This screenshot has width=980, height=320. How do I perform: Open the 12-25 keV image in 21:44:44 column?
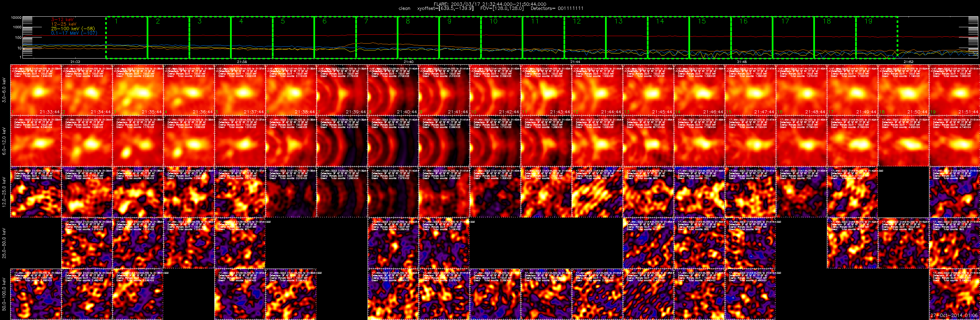click(x=597, y=192)
